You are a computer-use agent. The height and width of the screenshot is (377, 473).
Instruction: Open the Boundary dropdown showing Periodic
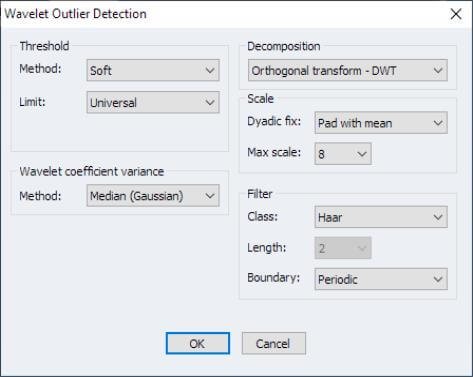[381, 279]
